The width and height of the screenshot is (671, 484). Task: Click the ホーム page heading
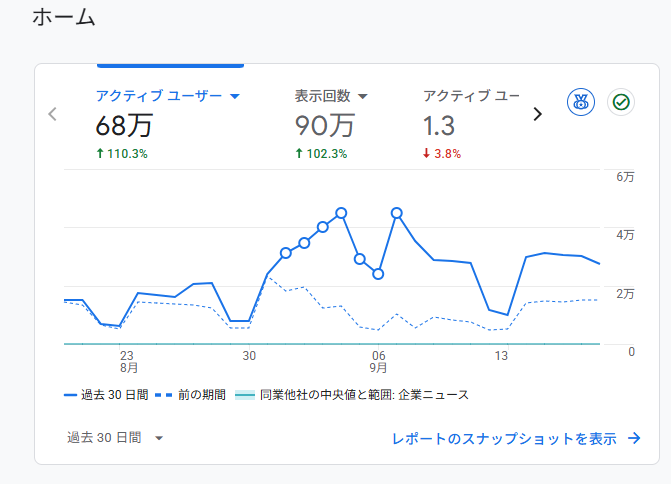[x=64, y=18]
